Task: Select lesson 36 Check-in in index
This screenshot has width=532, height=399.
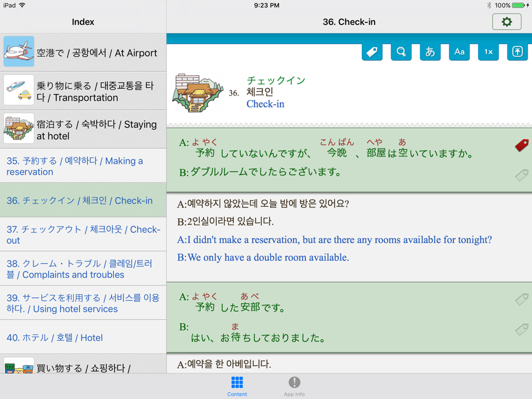Action: click(x=83, y=200)
